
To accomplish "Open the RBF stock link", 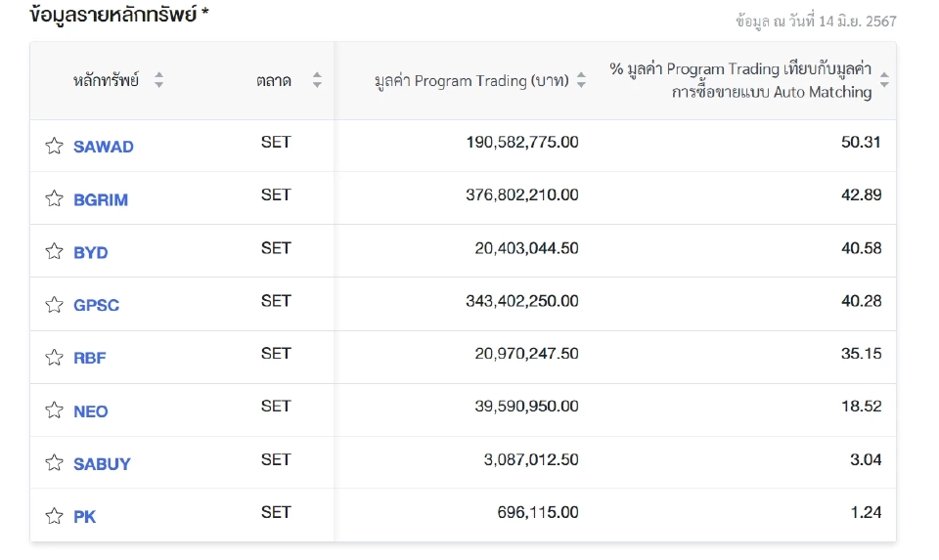I will (x=89, y=358).
